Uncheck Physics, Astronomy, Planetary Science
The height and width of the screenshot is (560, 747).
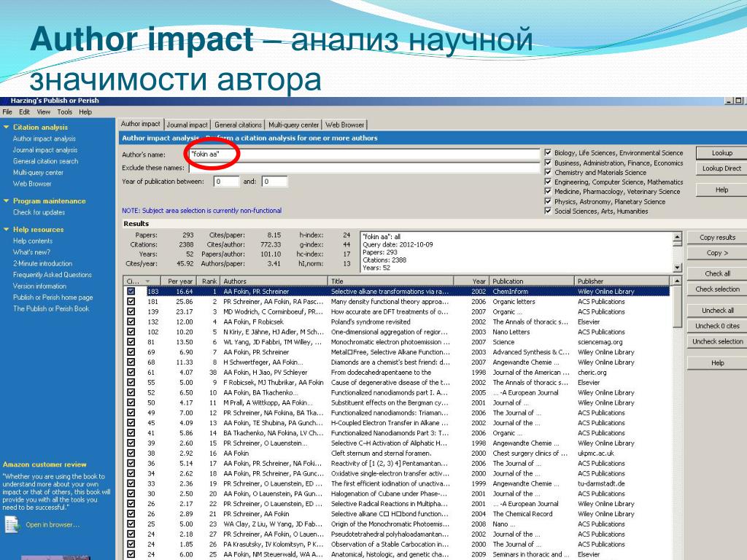(x=548, y=201)
